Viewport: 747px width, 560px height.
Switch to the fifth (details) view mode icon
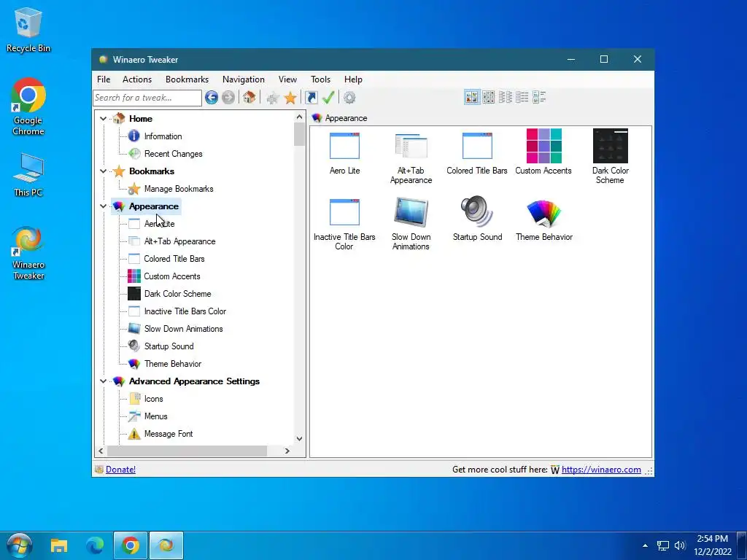tap(539, 97)
